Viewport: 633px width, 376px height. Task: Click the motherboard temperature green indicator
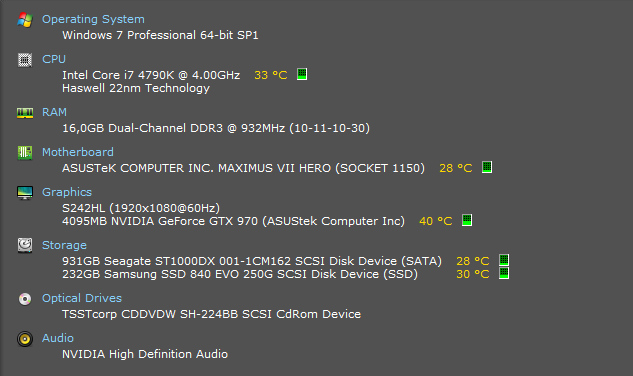487,167
